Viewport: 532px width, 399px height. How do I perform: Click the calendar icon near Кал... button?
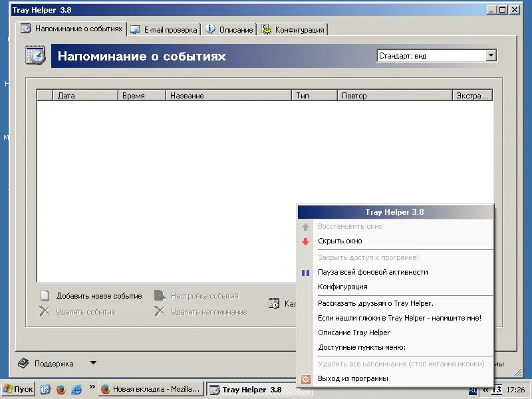(274, 303)
